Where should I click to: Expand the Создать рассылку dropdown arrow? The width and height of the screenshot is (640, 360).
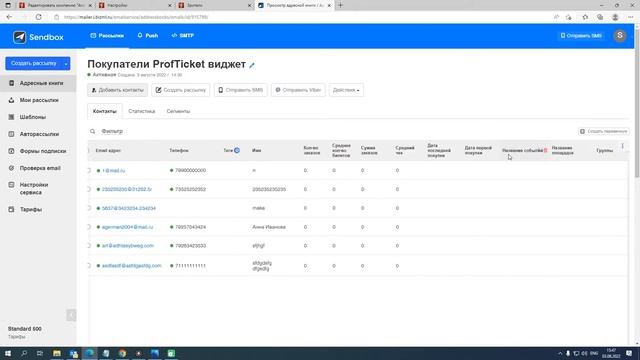(66, 64)
